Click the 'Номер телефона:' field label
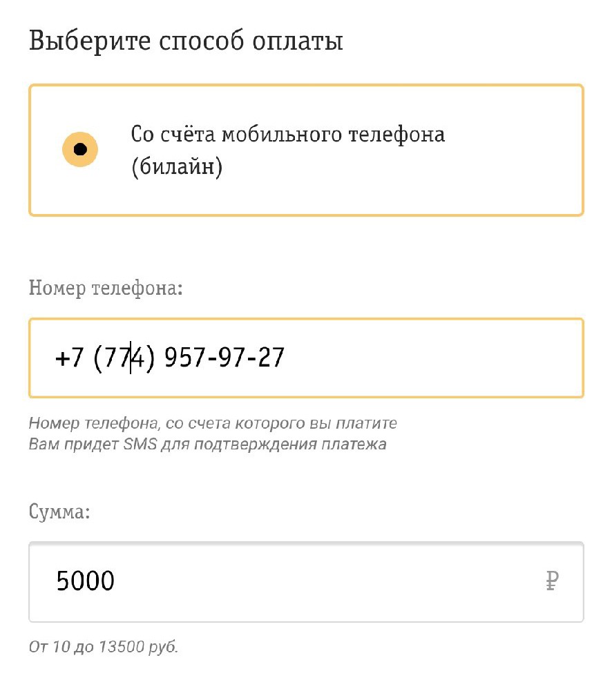Image resolution: width=612 pixels, height=700 pixels. pos(106,287)
